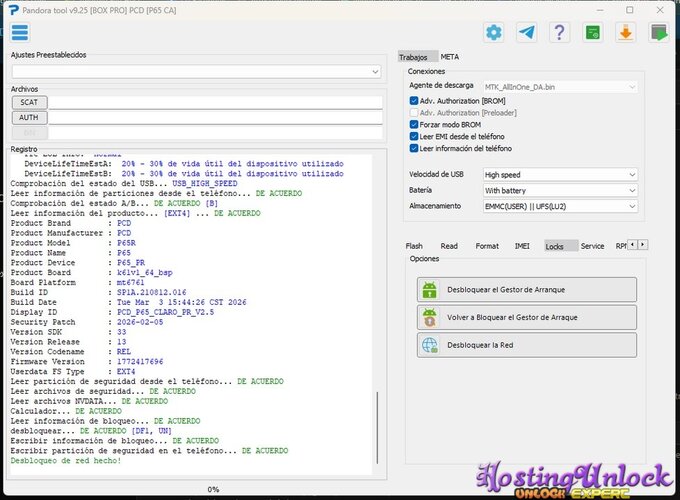680x500 pixels.
Task: Click the green Android unlock bootloader icon
Action: pos(429,290)
